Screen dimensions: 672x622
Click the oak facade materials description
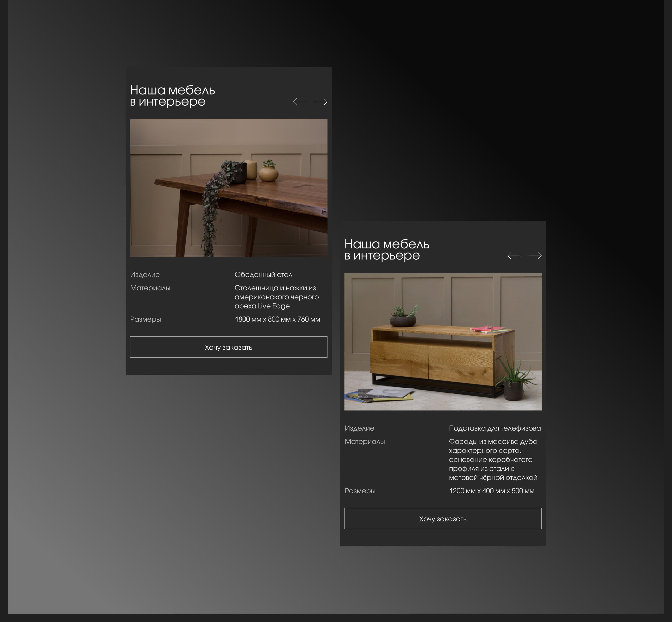tap(493, 459)
